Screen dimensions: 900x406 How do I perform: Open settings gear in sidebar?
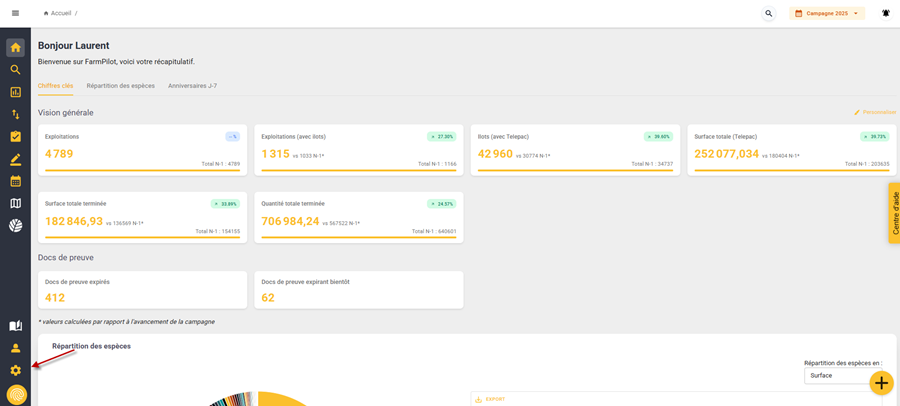(x=15, y=370)
